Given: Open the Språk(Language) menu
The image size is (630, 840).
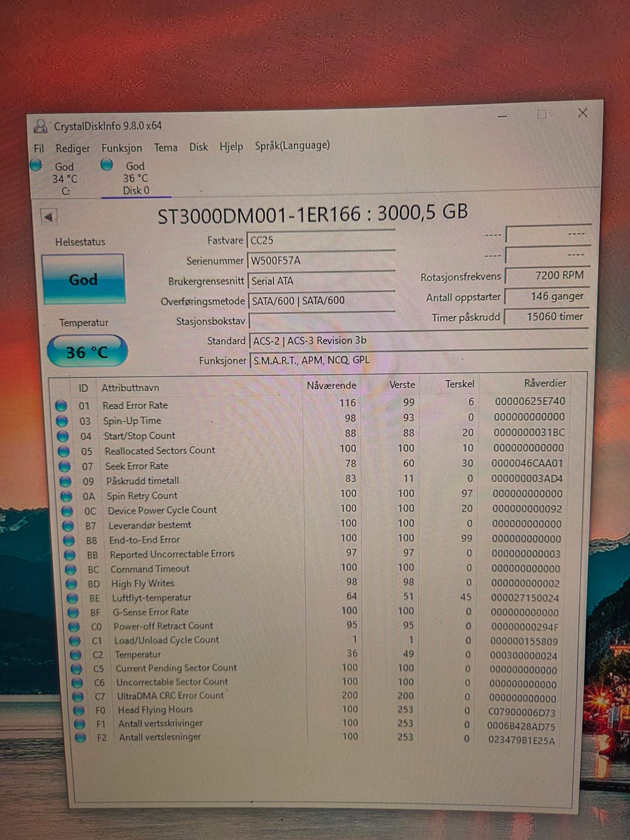Looking at the screenshot, I should pos(292,146).
